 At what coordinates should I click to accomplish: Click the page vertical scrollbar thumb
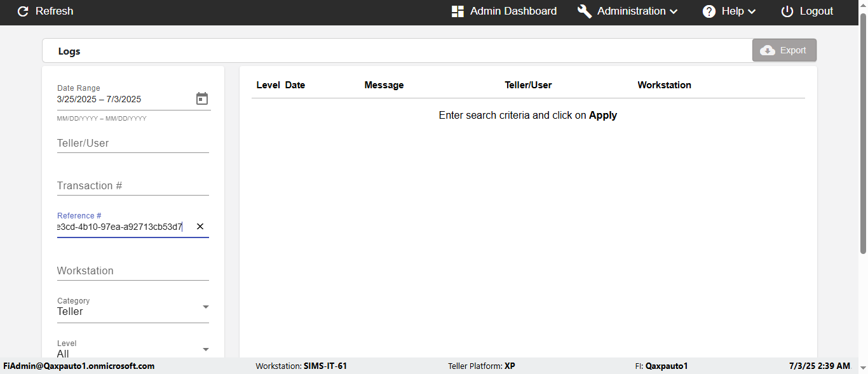pyautogui.click(x=863, y=133)
